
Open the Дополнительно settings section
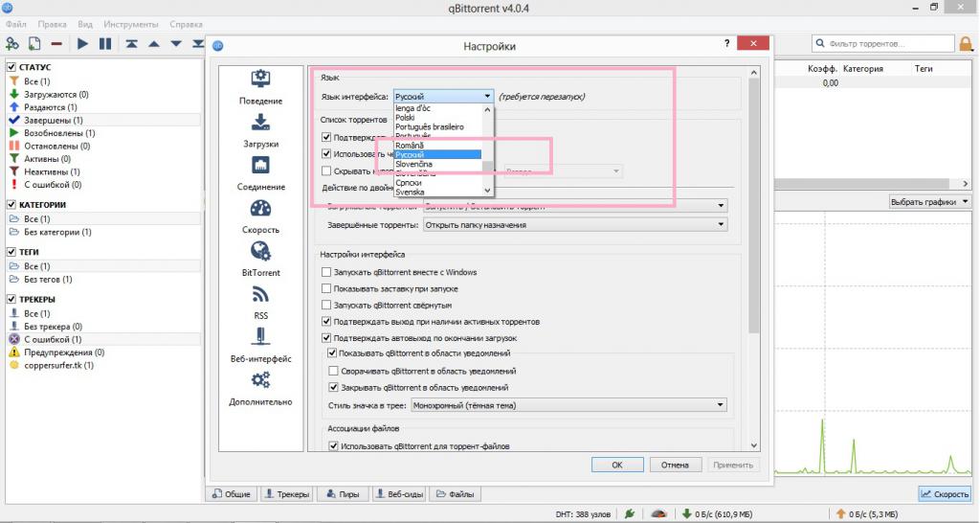click(x=260, y=389)
